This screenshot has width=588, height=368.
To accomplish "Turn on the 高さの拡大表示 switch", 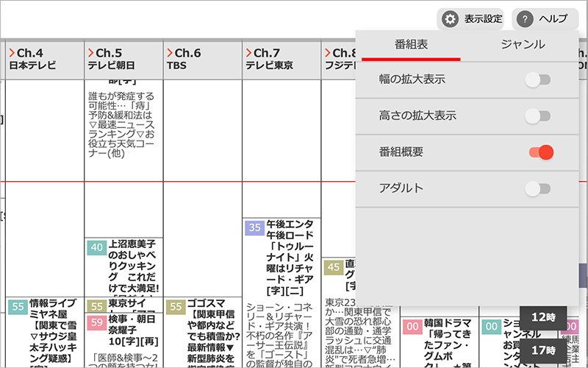I will tap(538, 116).
